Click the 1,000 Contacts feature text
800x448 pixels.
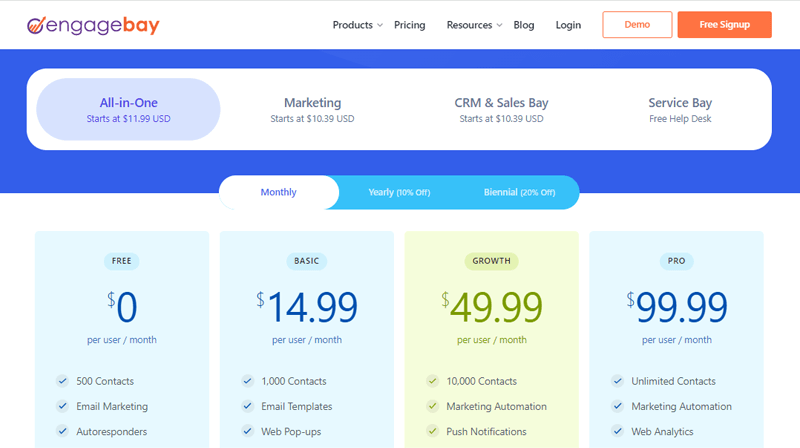click(294, 381)
